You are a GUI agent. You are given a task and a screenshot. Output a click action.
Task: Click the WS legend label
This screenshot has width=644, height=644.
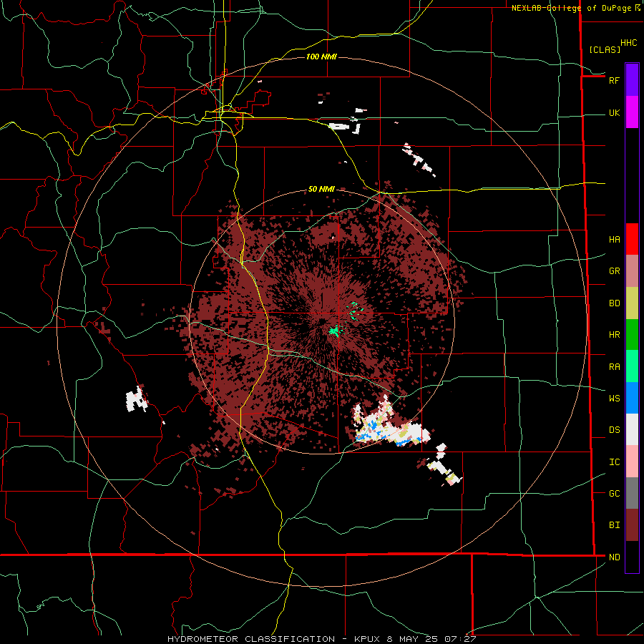[614, 399]
